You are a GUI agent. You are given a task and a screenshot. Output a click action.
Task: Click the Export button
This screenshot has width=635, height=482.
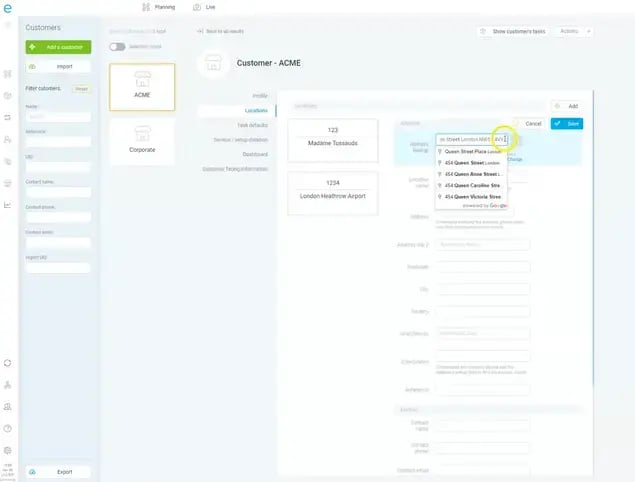pos(58,472)
